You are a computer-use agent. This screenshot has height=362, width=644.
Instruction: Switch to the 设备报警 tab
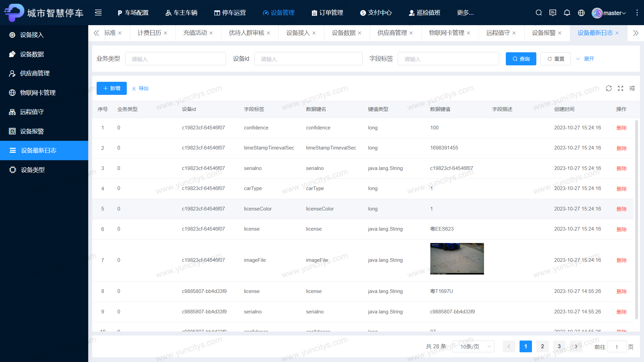tap(543, 33)
